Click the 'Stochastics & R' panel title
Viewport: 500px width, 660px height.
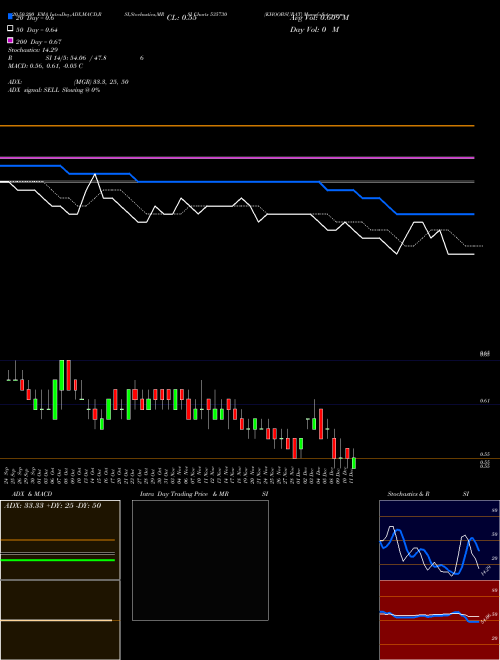point(408,494)
